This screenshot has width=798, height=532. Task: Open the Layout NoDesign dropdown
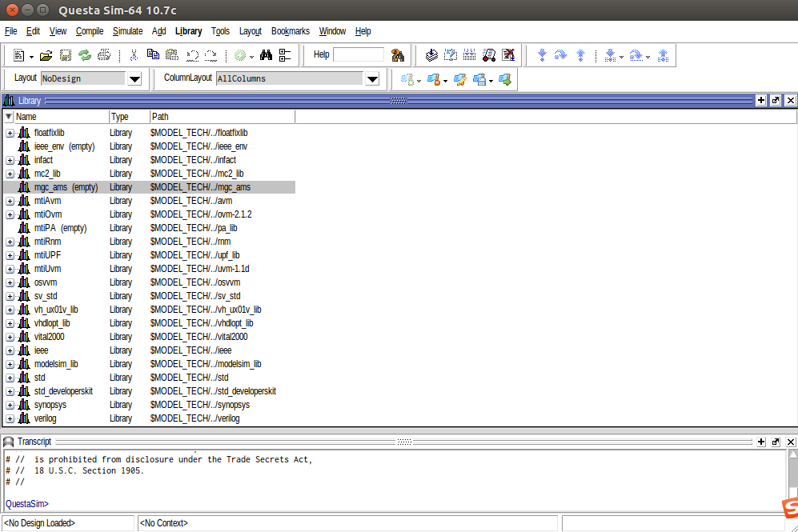[134, 79]
